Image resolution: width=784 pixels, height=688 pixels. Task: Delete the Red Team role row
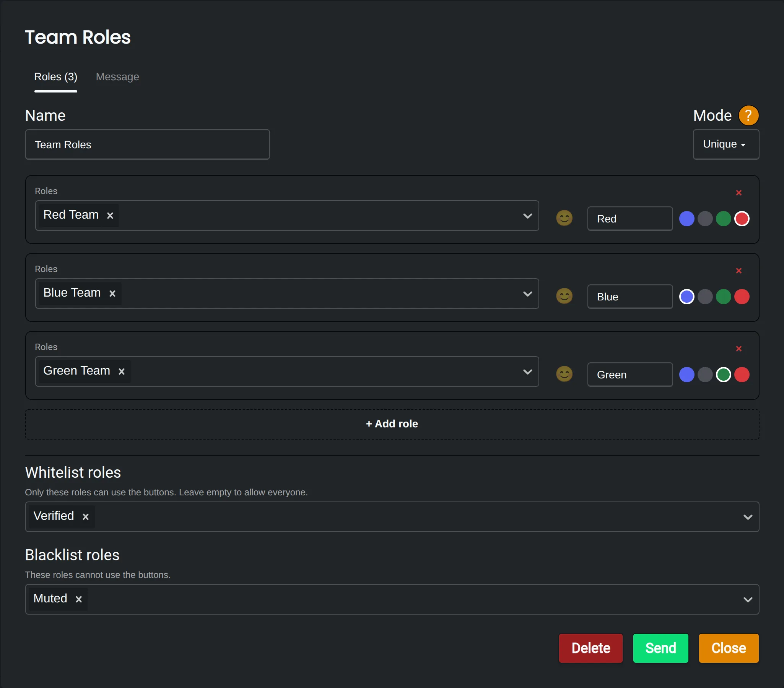(x=739, y=193)
